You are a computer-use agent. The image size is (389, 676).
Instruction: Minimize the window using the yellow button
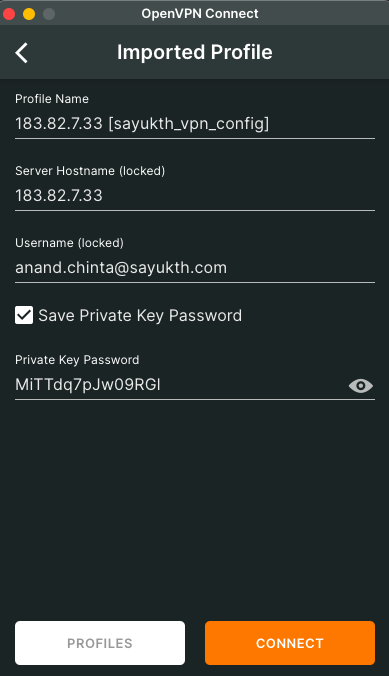coord(29,14)
